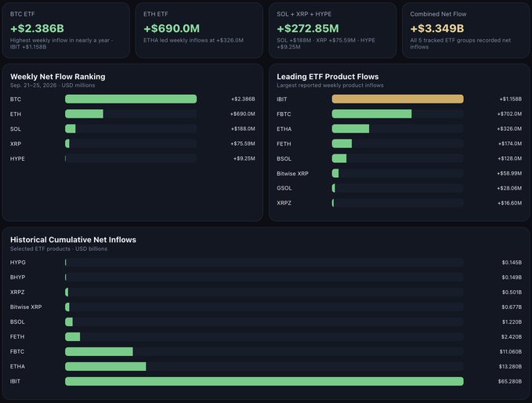Select the "+$58.99M" Bitwise XRP row value
Screen dimensions: 532x403
pyautogui.click(x=509, y=173)
